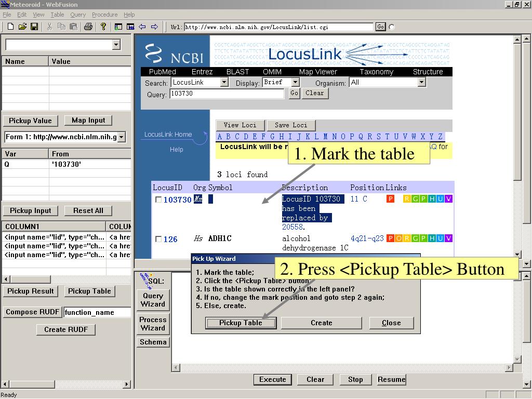
Task: Open the teal H link for locus 103730
Action: [x=432, y=199]
